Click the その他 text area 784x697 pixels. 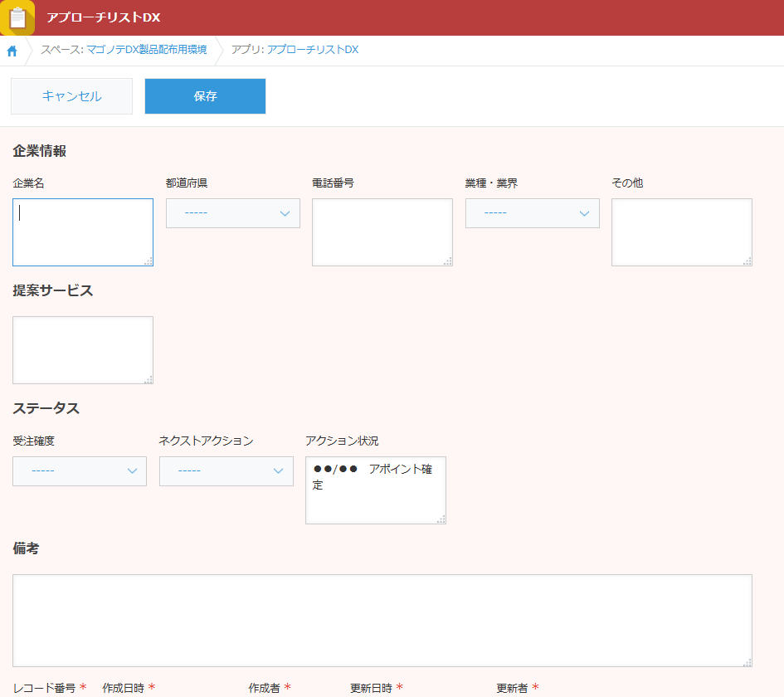(682, 232)
